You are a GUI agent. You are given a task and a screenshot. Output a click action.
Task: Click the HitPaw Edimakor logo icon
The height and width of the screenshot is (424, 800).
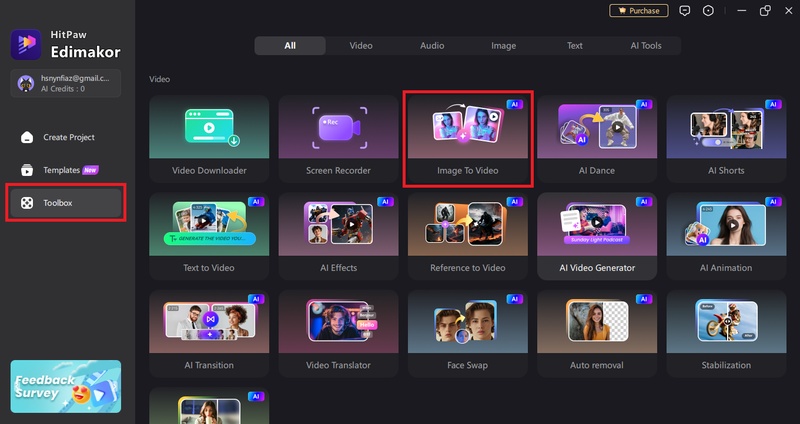click(x=26, y=44)
